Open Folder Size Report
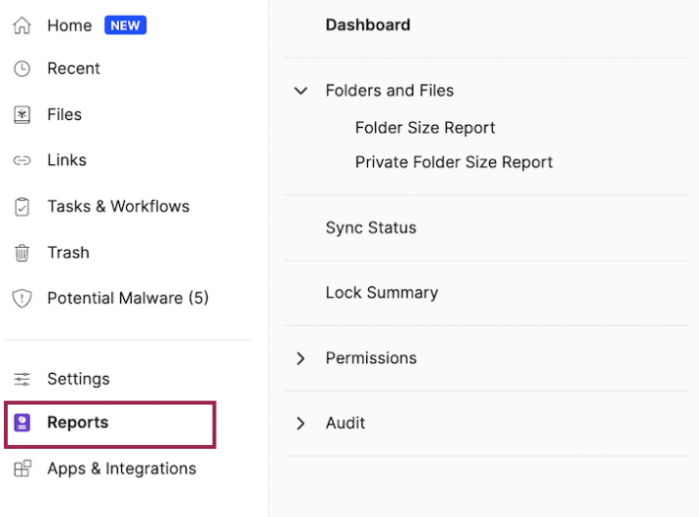Viewport: 699px width, 517px height. coord(425,128)
